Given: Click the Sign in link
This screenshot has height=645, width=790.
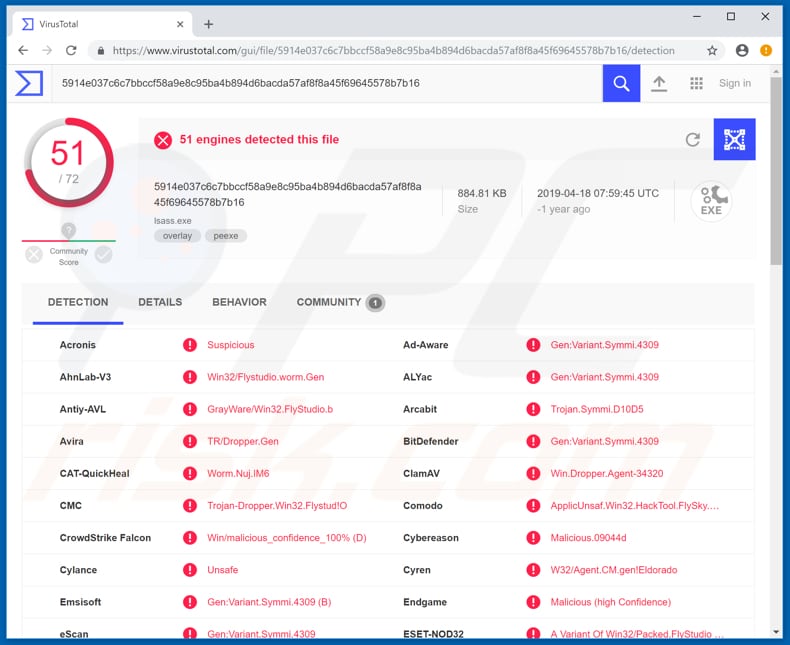Looking at the screenshot, I should [735, 83].
